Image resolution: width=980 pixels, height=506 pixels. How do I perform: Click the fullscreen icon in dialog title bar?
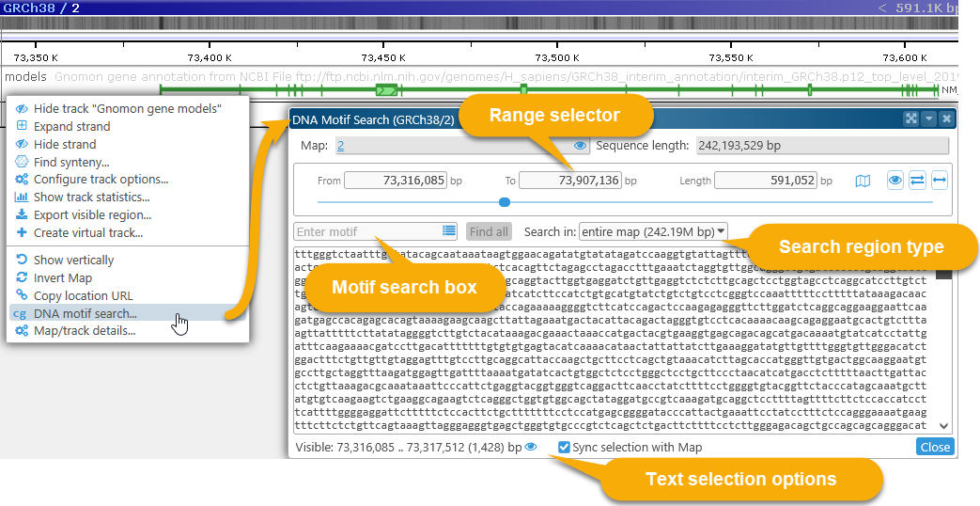[x=910, y=119]
